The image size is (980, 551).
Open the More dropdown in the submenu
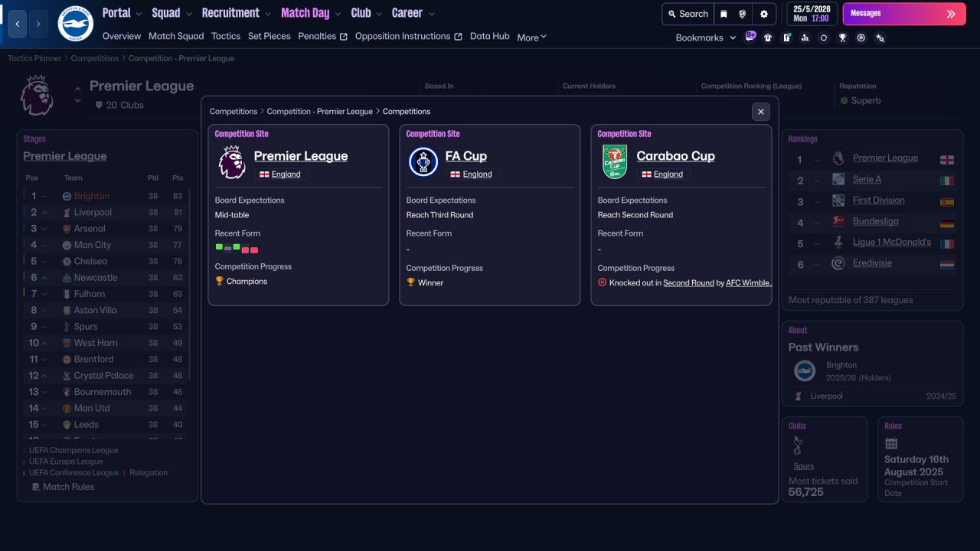(531, 37)
